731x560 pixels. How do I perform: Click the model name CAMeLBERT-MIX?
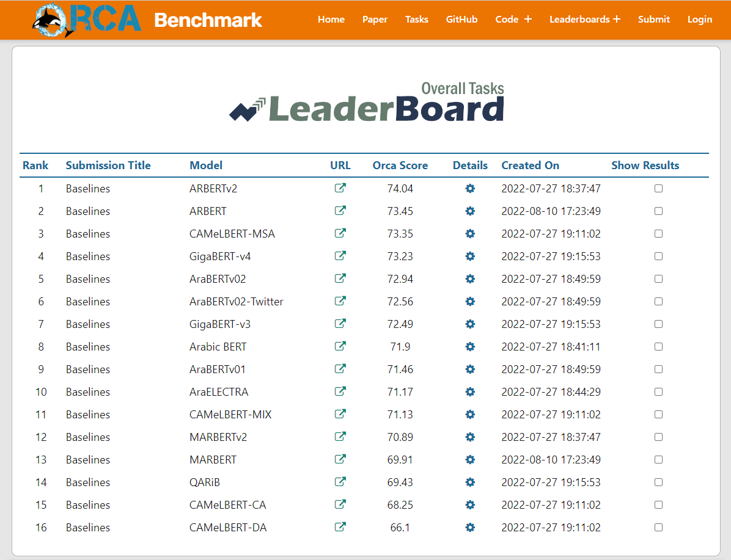coord(230,415)
